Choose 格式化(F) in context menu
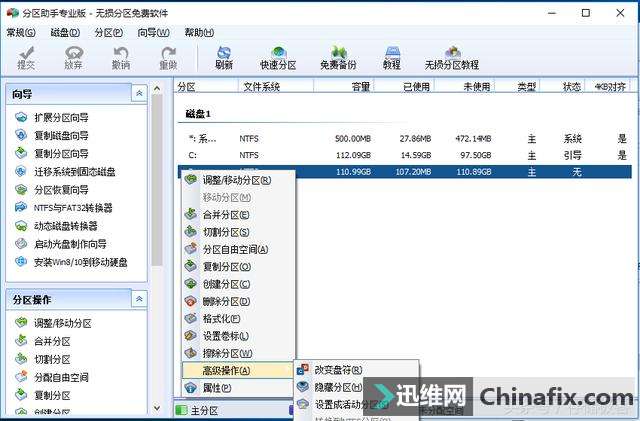 point(238,319)
